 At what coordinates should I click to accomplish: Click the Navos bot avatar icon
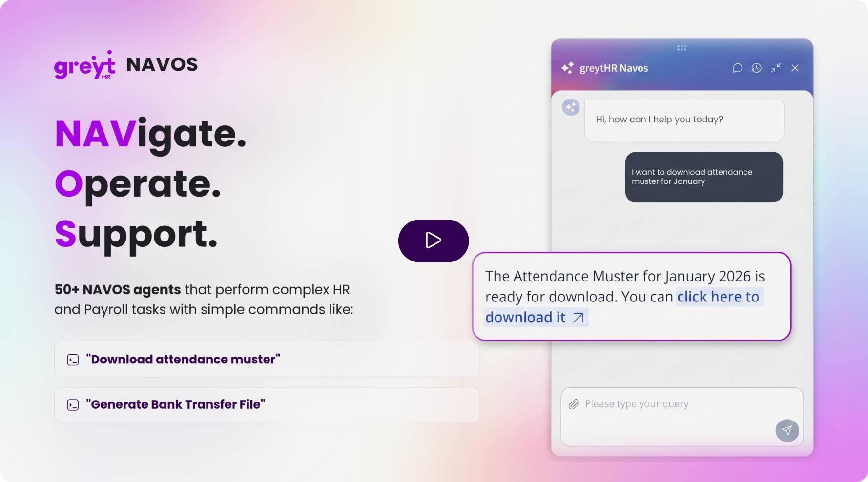click(571, 107)
